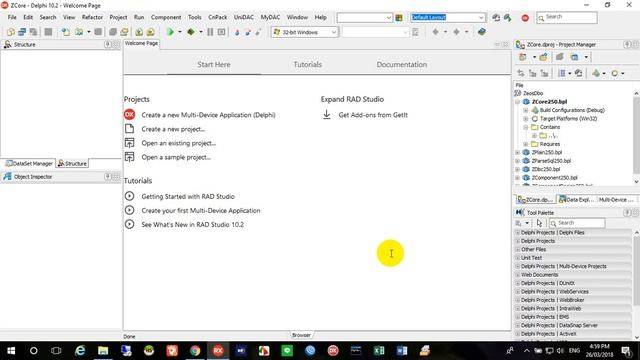
Task: Switch to the Documentation tab
Action: point(402,64)
